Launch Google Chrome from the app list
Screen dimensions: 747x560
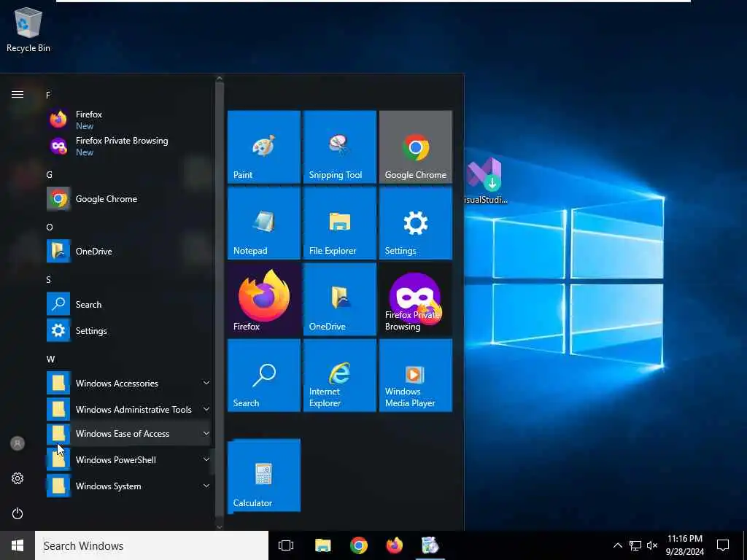coord(128,198)
